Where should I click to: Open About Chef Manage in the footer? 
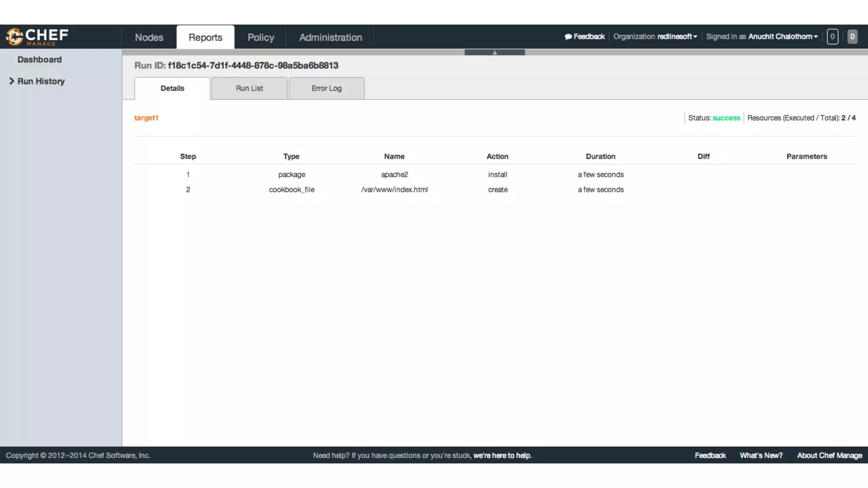829,455
